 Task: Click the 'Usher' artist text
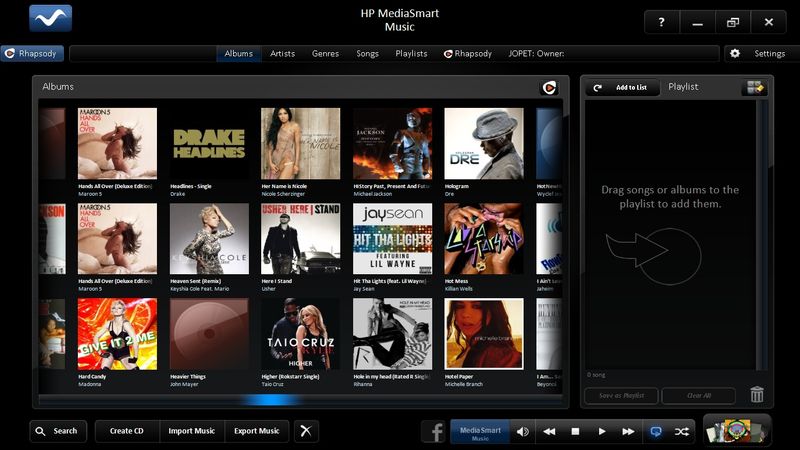268,289
